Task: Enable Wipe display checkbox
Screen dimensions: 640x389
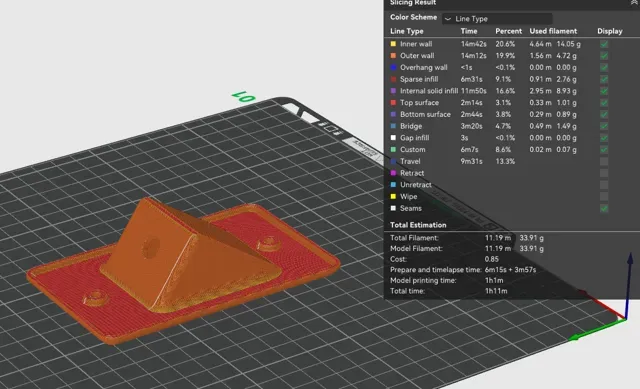Action: (x=604, y=197)
